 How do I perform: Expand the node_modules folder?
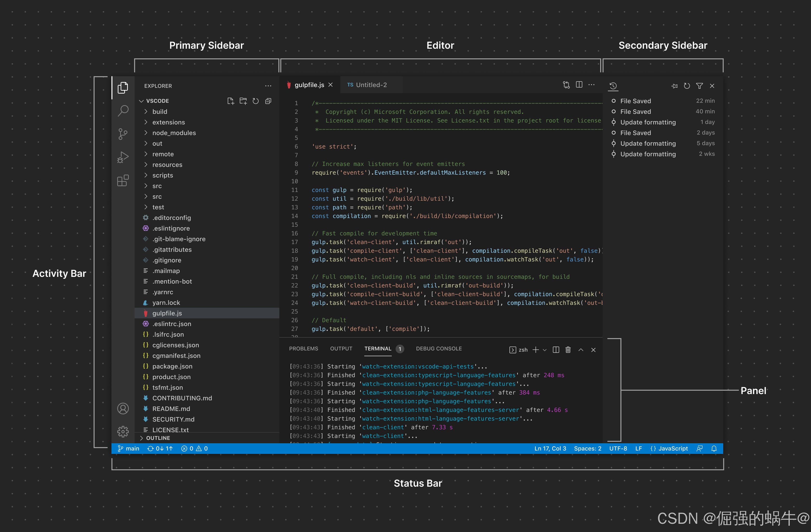coord(174,133)
